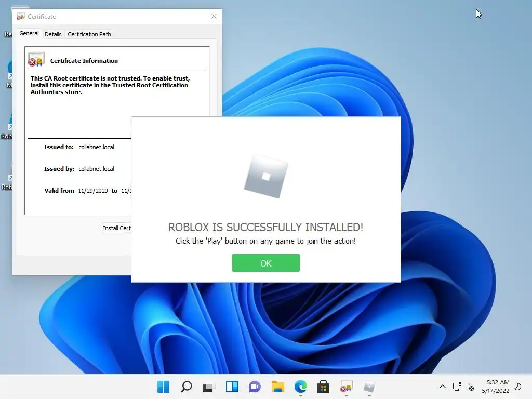Click the network status tray icon

[457, 387]
